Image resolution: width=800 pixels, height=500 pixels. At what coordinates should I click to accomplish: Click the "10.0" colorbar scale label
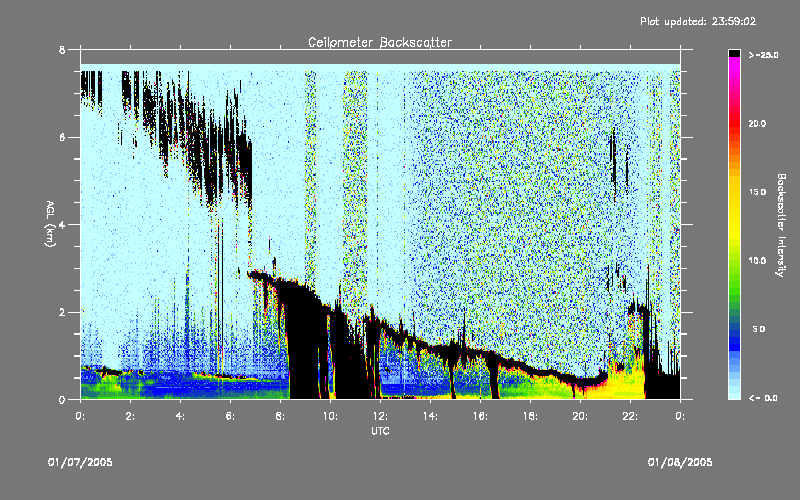click(757, 261)
